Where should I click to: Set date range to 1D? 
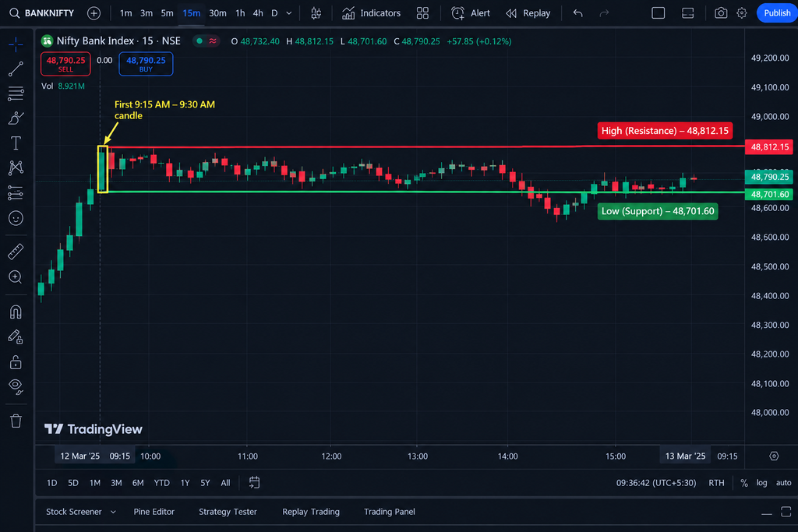pyautogui.click(x=52, y=483)
